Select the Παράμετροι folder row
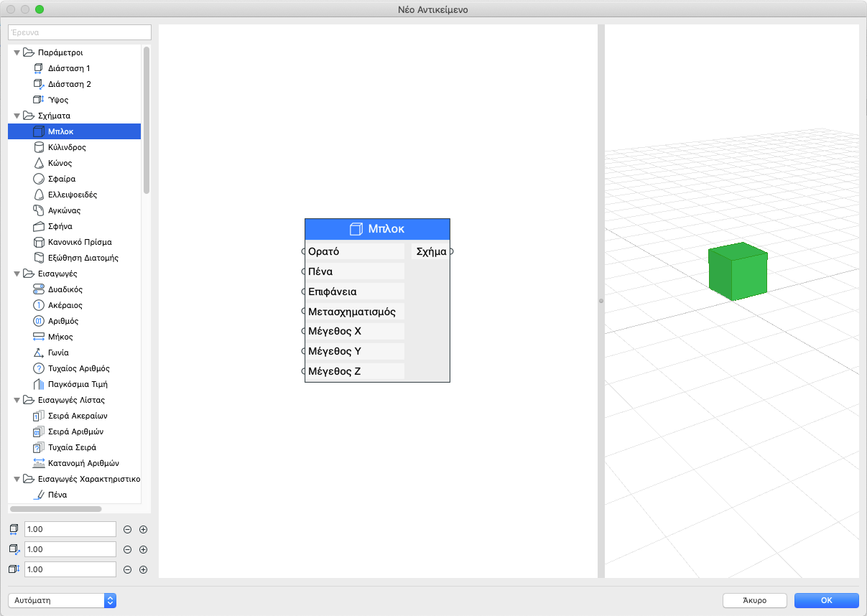The height and width of the screenshot is (616, 867). tap(75, 52)
